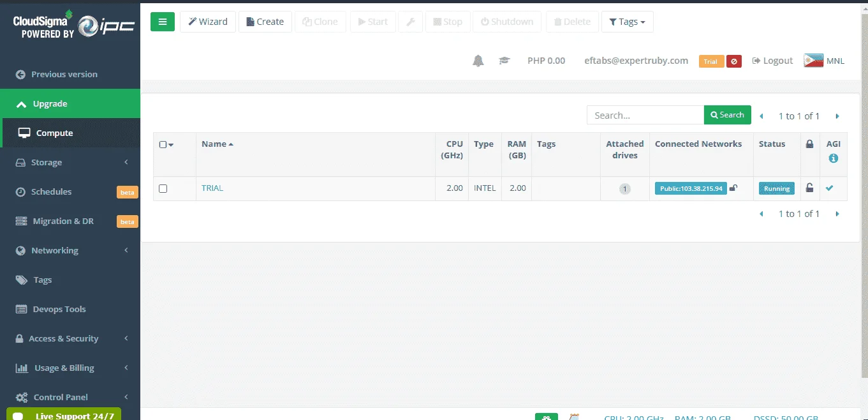This screenshot has width=868, height=420.
Task: Click the AGI info icon in header
Action: pos(834,158)
